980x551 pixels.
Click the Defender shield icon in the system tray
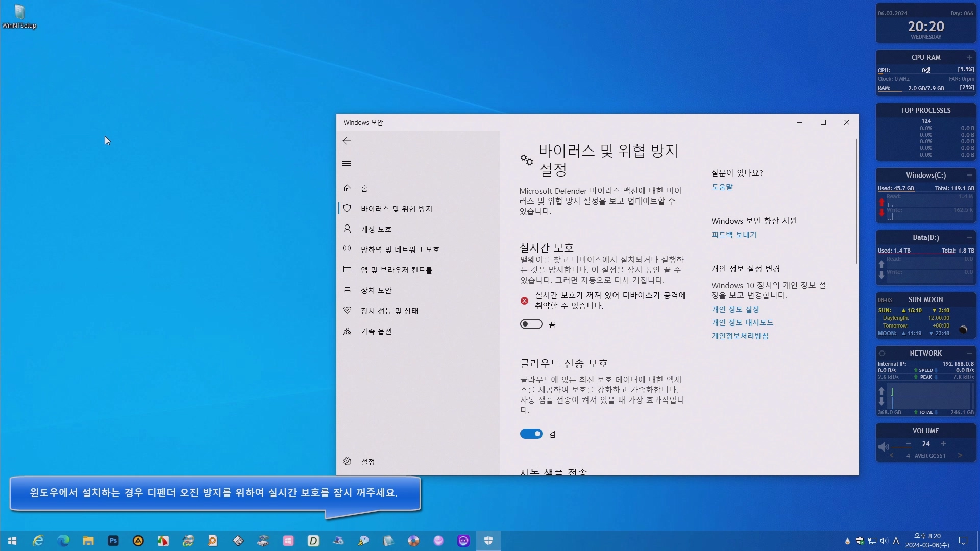pos(860,541)
